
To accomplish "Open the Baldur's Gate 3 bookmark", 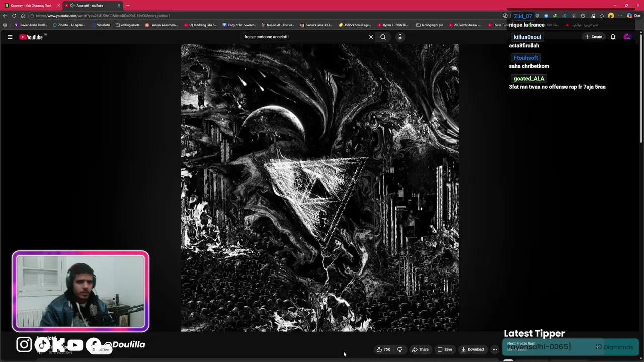I will click(x=316, y=25).
